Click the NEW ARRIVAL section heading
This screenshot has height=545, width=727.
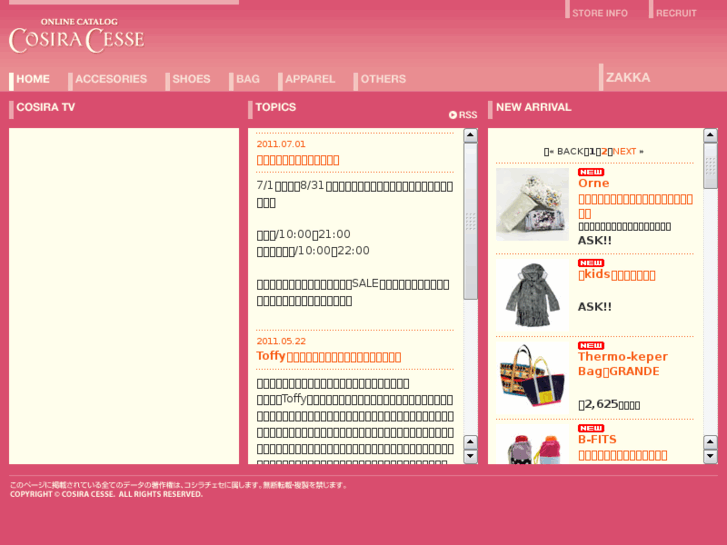[534, 107]
